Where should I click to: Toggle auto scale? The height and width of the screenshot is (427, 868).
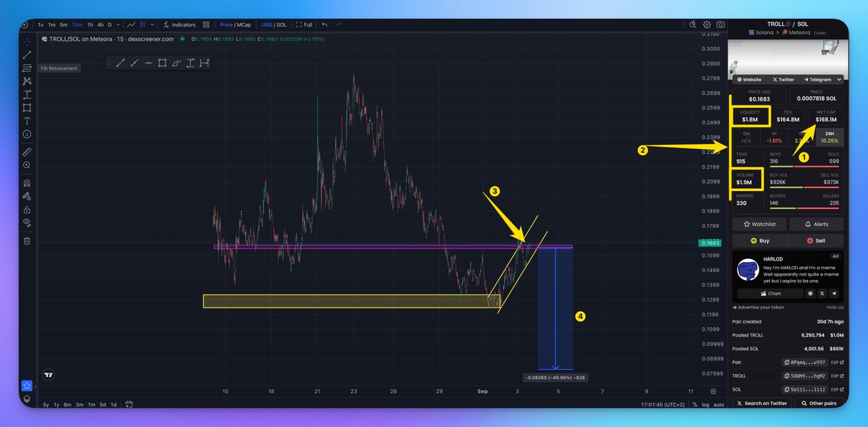pos(718,405)
